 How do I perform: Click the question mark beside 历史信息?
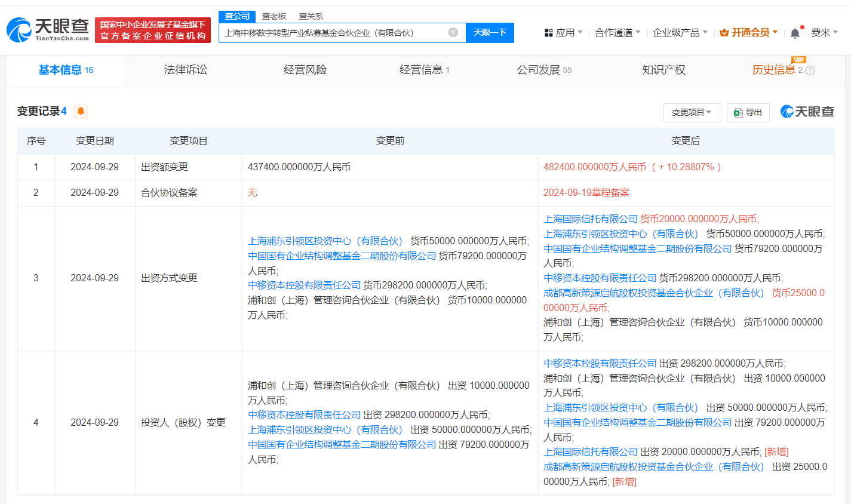[810, 70]
